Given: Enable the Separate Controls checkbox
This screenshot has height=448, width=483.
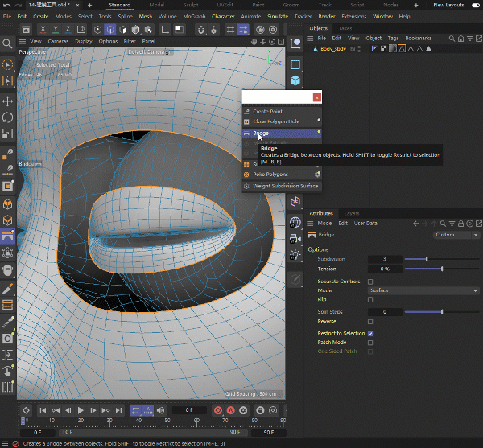Looking at the screenshot, I should click(370, 281).
